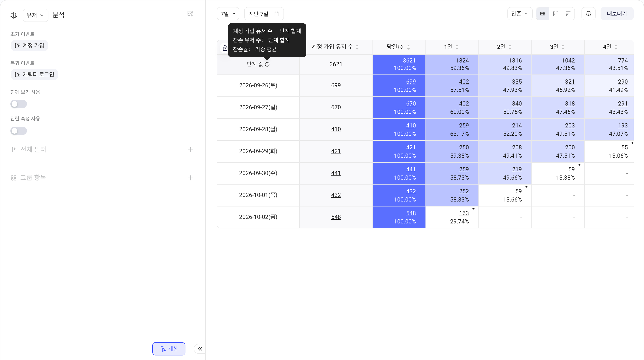Screen dimensions: 644x360
Task: Sort by the 2일 column arrows
Action: coord(510,47)
